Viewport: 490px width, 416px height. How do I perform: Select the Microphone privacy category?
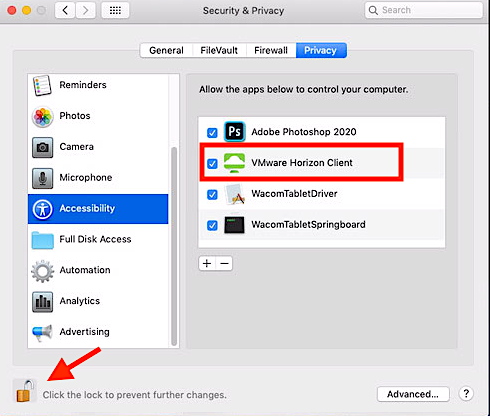(x=98, y=178)
